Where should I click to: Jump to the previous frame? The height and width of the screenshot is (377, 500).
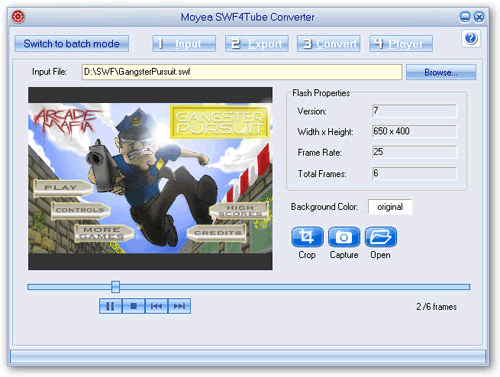[x=156, y=306]
